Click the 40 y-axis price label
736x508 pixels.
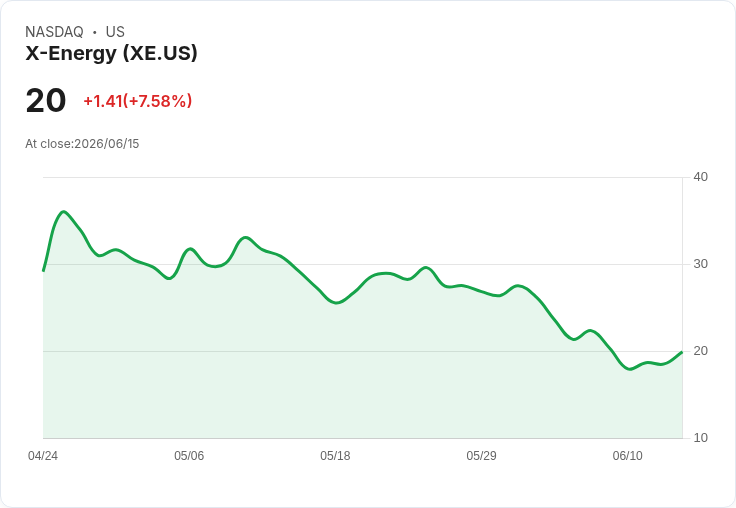700,177
